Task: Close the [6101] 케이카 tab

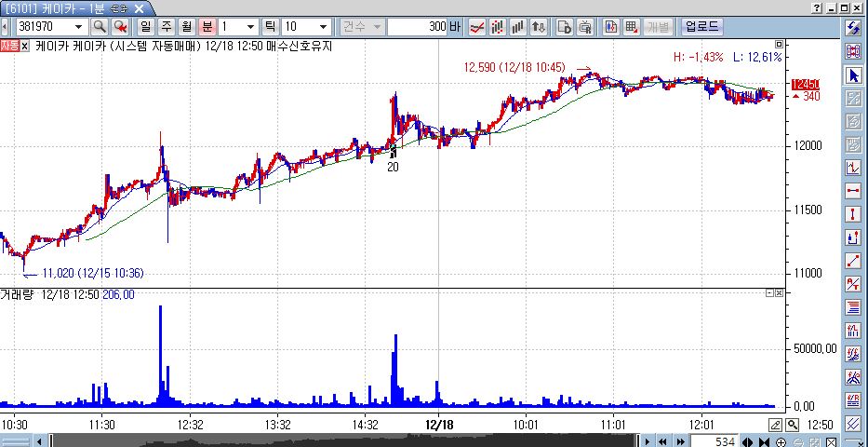Action: (139, 7)
